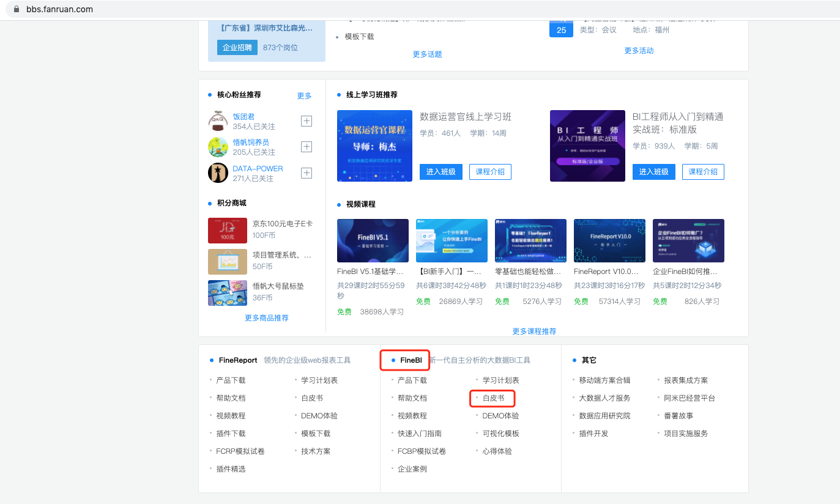Open the 项目管理系统 product image
The width and height of the screenshot is (840, 504).
click(x=228, y=261)
